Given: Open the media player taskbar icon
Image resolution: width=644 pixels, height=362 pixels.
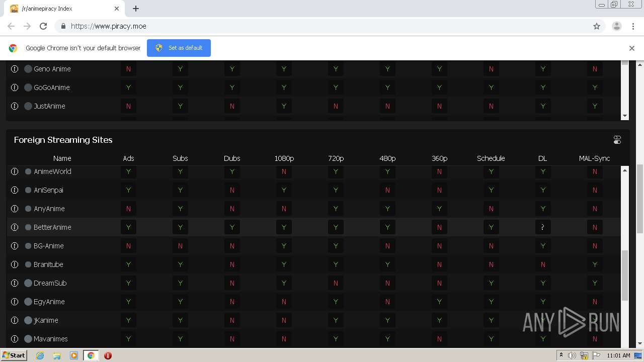Looking at the screenshot, I should coord(73,355).
